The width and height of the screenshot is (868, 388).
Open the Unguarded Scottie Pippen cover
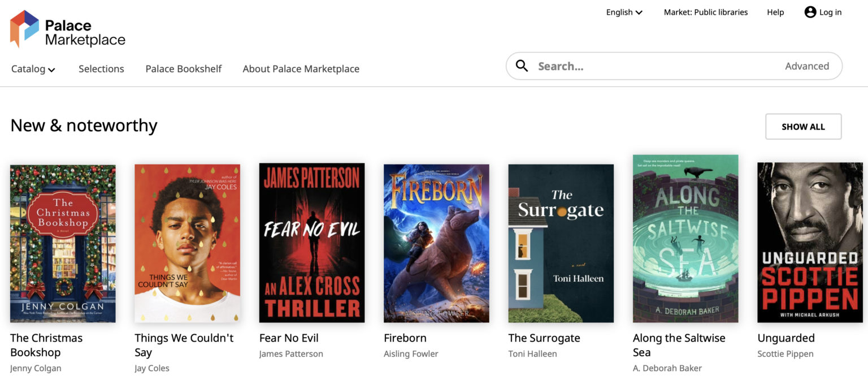coord(810,242)
